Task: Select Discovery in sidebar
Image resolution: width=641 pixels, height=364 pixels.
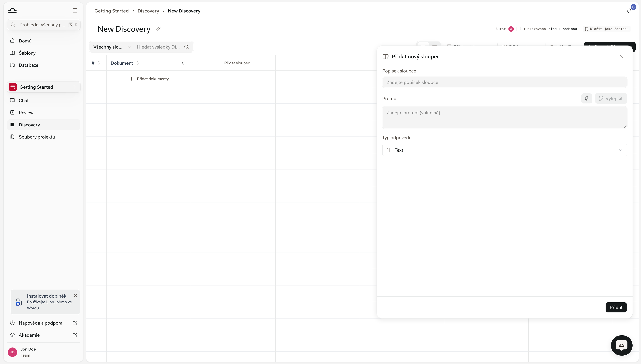Action: tap(44, 125)
